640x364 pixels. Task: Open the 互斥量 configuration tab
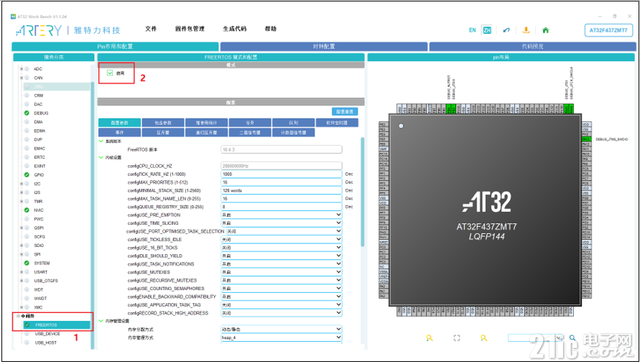pos(163,133)
